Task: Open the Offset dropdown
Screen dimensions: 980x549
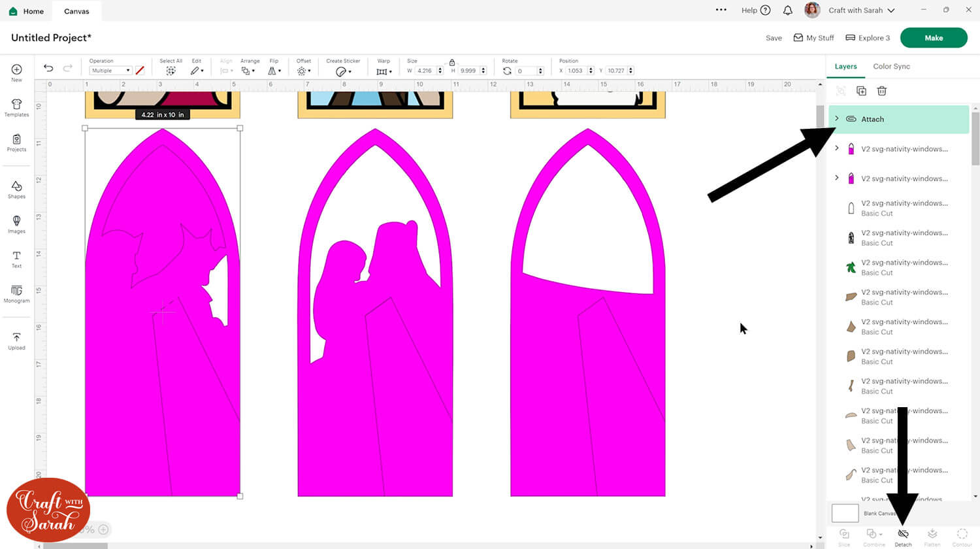Action: [303, 71]
